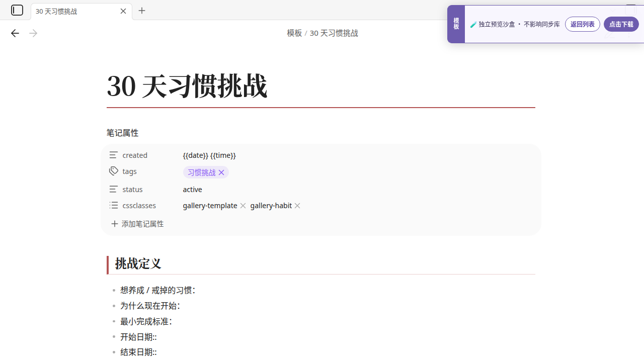Viewport: 644px width, 362px height.
Task: Click the page title 30 天习惯挑战
Action: click(x=187, y=86)
